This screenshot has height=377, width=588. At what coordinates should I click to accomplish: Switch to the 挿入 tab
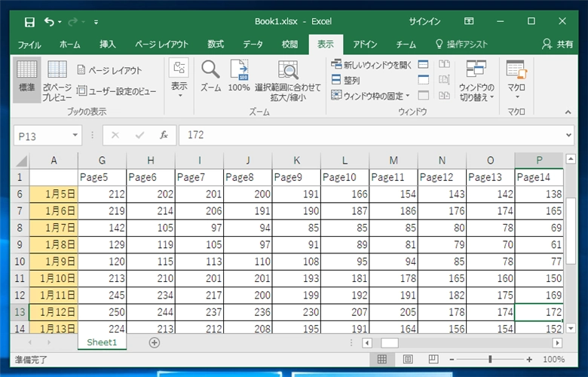click(x=108, y=44)
